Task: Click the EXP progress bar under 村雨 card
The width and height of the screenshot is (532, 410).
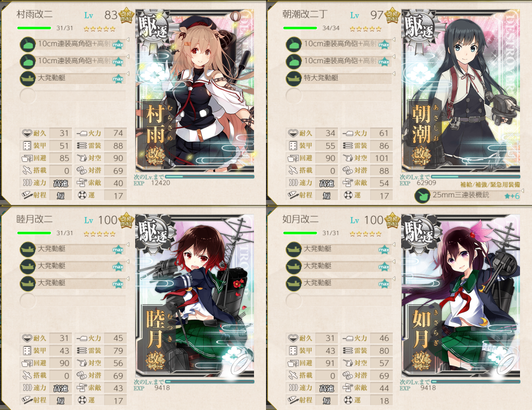Action: (209, 177)
